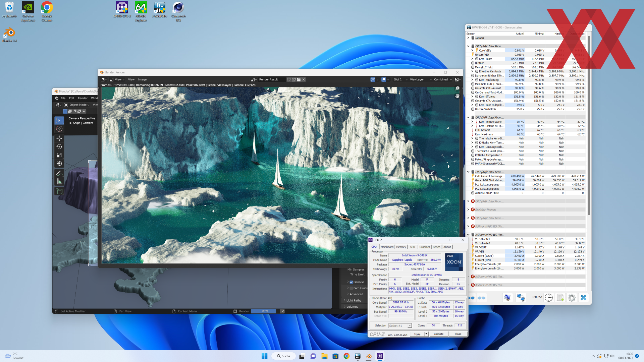
Task: Select the Cursor tool in Blender toolbar
Action: pos(59,129)
